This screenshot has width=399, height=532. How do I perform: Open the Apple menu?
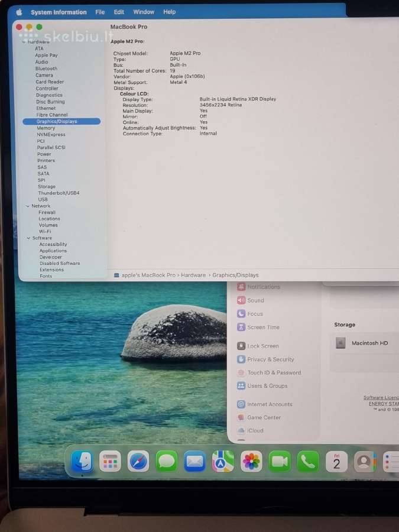pos(19,12)
